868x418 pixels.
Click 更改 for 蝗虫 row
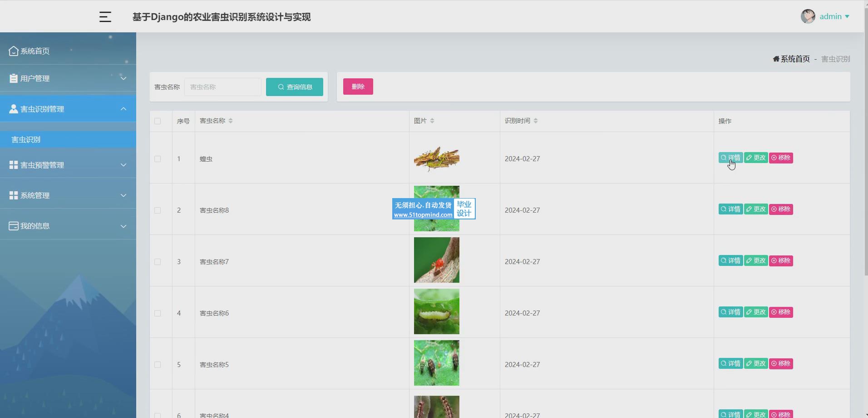[x=756, y=158]
